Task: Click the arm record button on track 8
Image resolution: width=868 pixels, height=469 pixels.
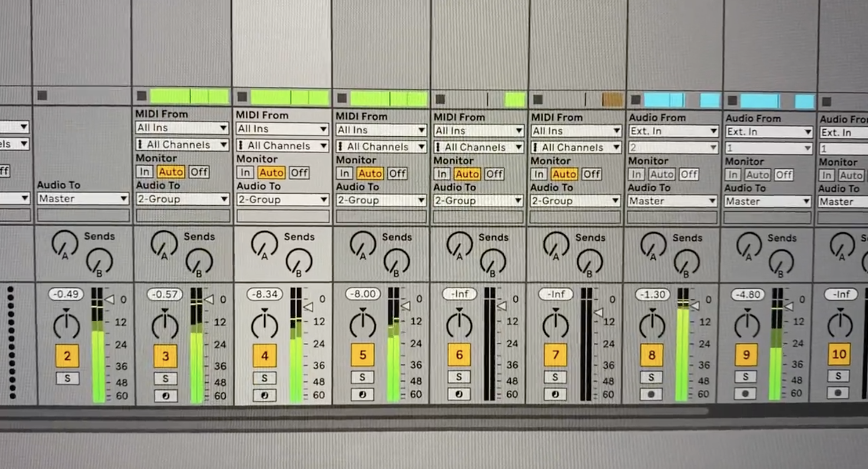Action: point(651,394)
